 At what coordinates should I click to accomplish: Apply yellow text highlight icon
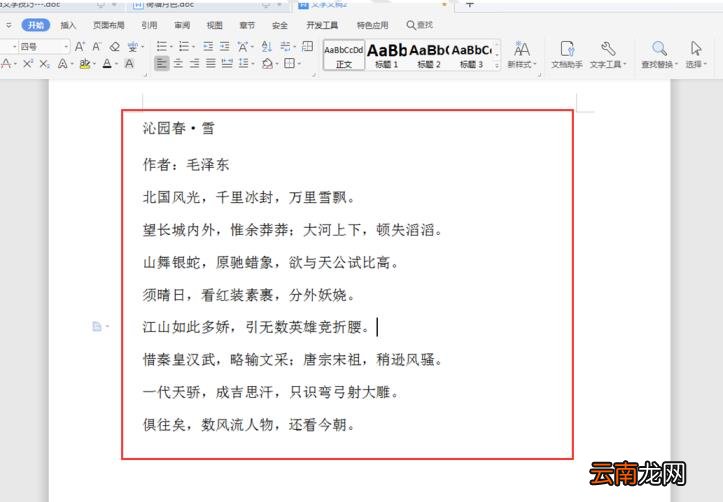click(84, 64)
